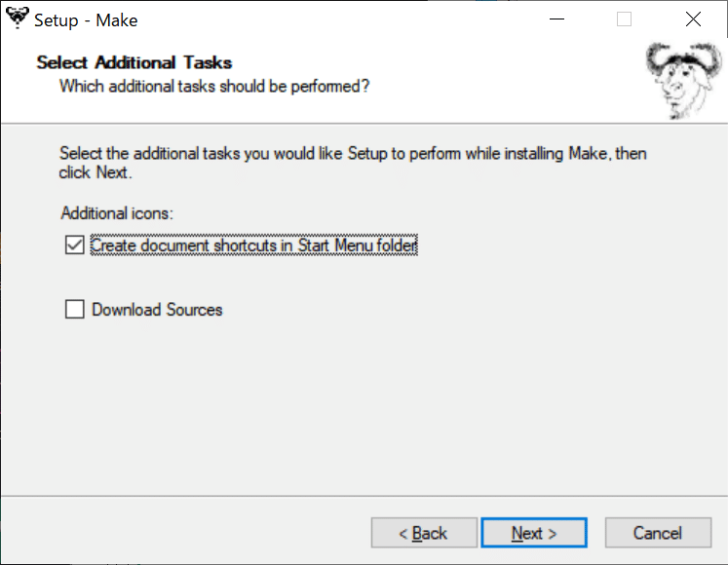Click the 'Select Additional Tasks' heading
The image size is (728, 565).
(x=134, y=63)
